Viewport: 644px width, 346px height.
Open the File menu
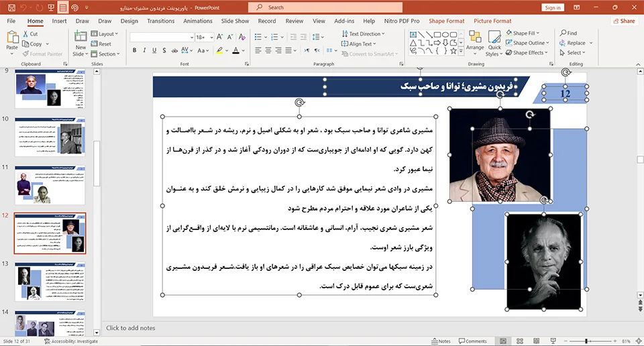click(11, 21)
